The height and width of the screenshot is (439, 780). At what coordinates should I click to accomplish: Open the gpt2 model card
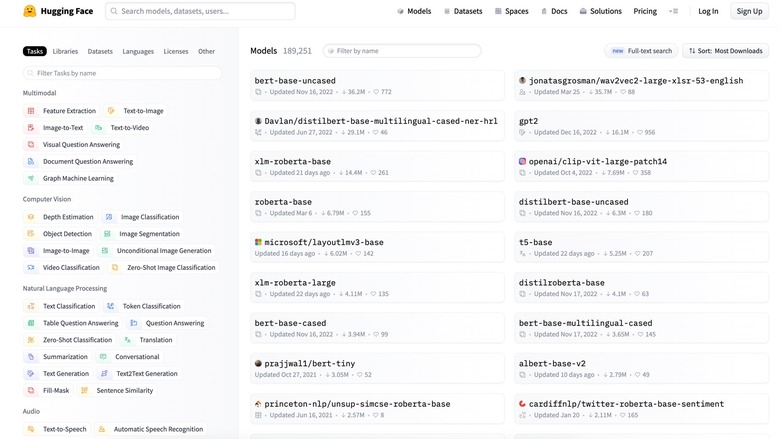(641, 126)
